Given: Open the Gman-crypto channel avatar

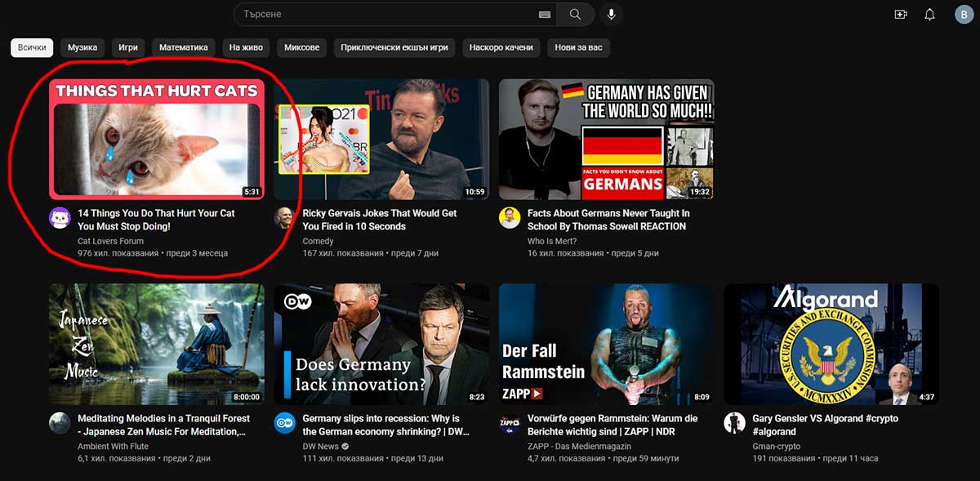Looking at the screenshot, I should pyautogui.click(x=734, y=423).
